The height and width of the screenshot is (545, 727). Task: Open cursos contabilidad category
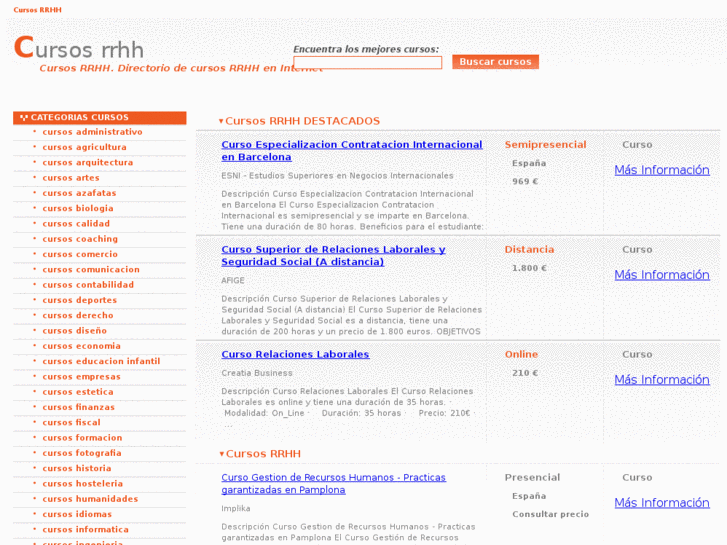88,285
